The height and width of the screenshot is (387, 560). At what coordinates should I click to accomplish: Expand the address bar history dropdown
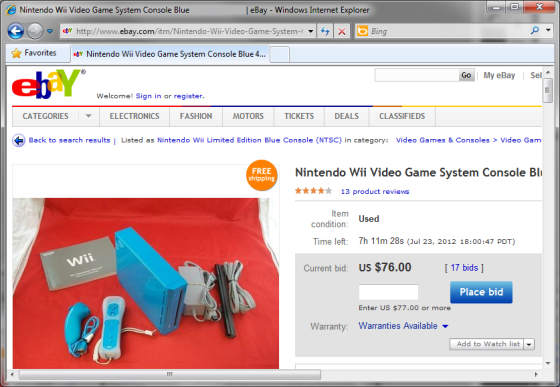pos(311,31)
